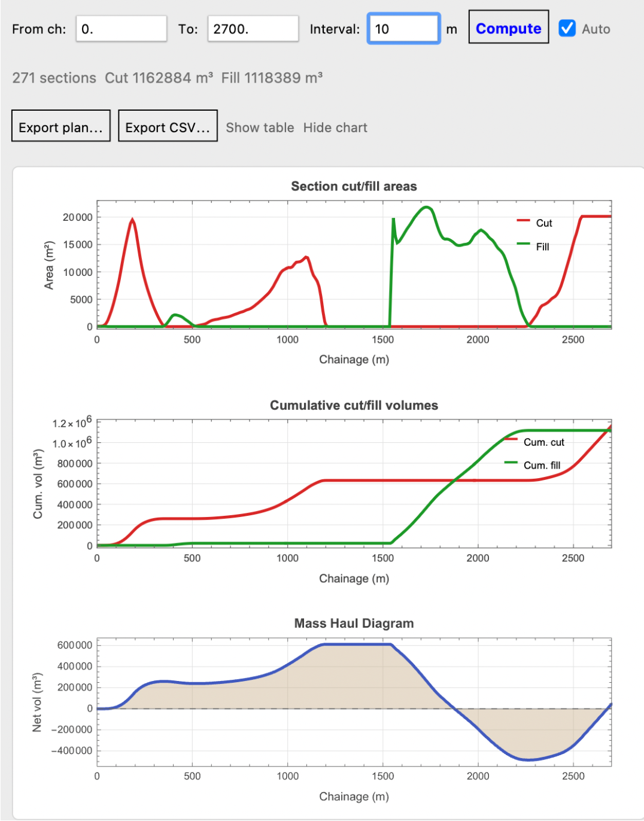
Task: Click the 20000 tick on the areas chart
Action: [x=78, y=217]
